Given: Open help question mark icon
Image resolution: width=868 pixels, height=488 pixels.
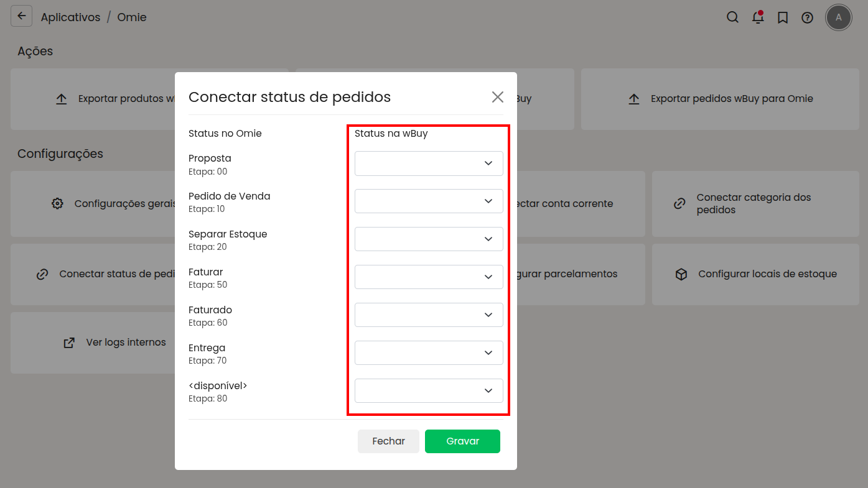Looking at the screenshot, I should [x=807, y=17].
